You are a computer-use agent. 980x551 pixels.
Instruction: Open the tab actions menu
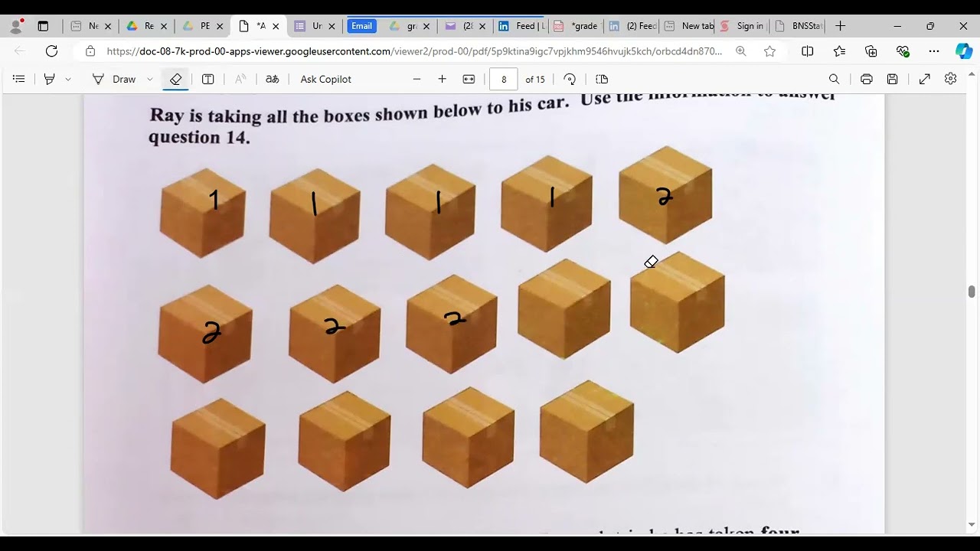pos(43,26)
